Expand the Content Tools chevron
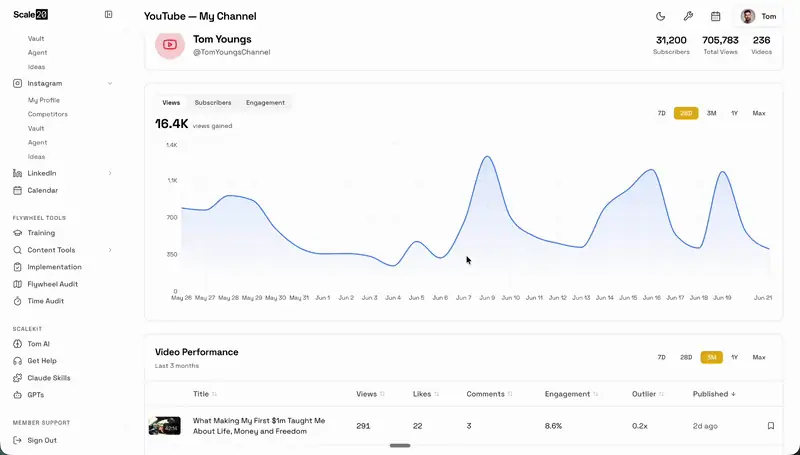The height and width of the screenshot is (455, 800). pos(110,250)
